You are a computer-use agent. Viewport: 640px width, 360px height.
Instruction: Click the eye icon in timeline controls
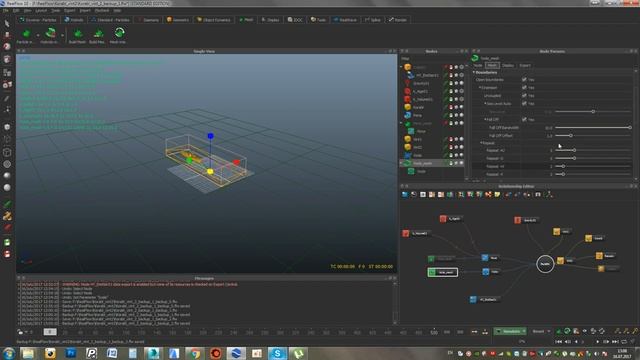585,331
